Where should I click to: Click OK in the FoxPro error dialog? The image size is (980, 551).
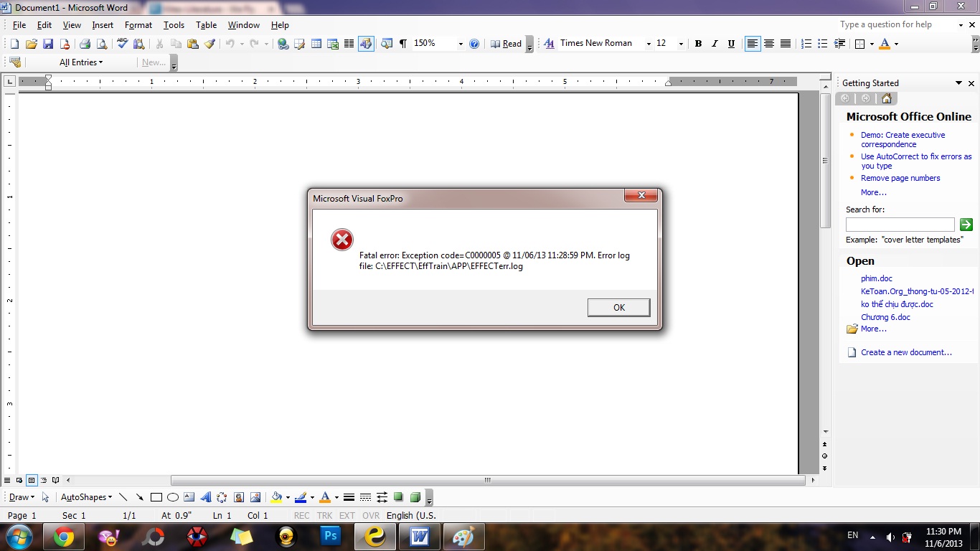point(618,307)
